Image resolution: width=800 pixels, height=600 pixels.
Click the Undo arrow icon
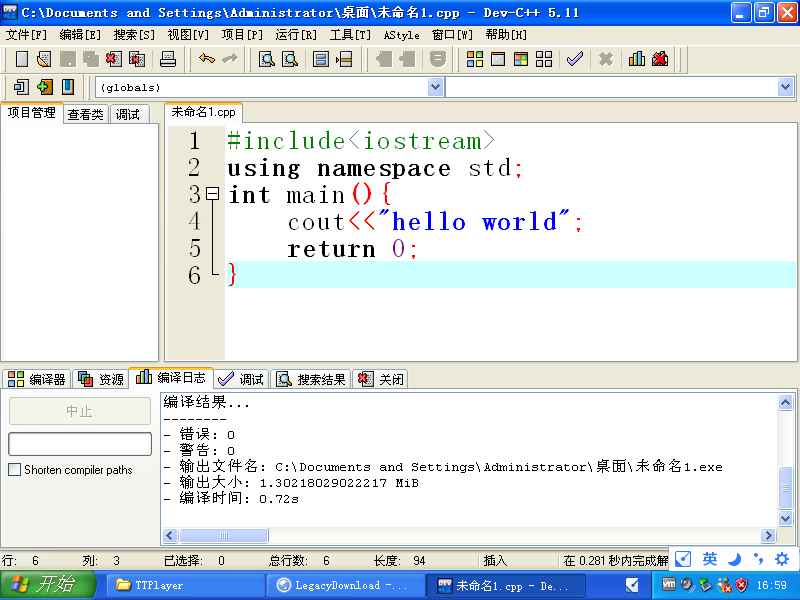(206, 60)
